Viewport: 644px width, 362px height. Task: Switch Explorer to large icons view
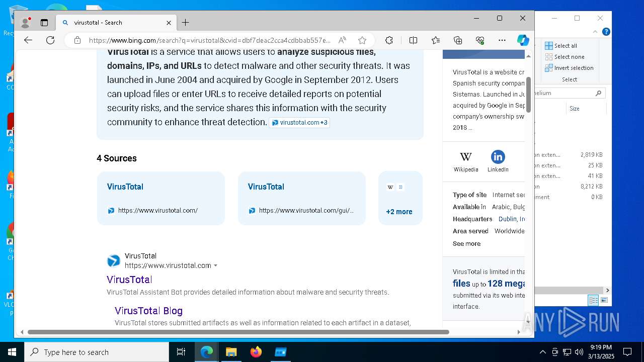[604, 300]
